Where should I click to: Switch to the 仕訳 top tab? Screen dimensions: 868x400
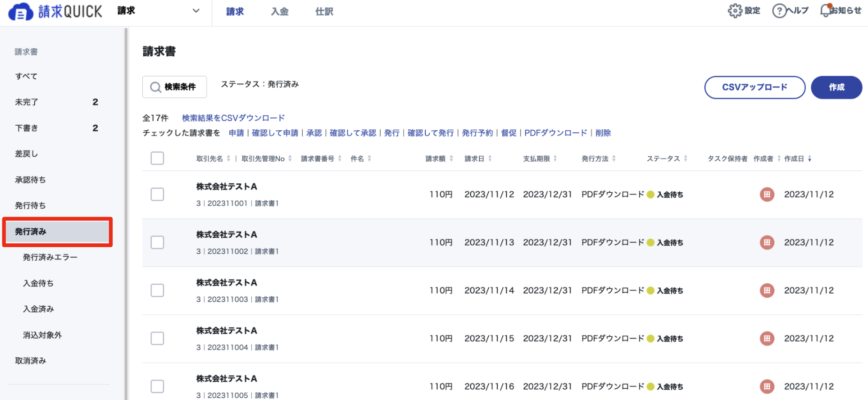[324, 12]
